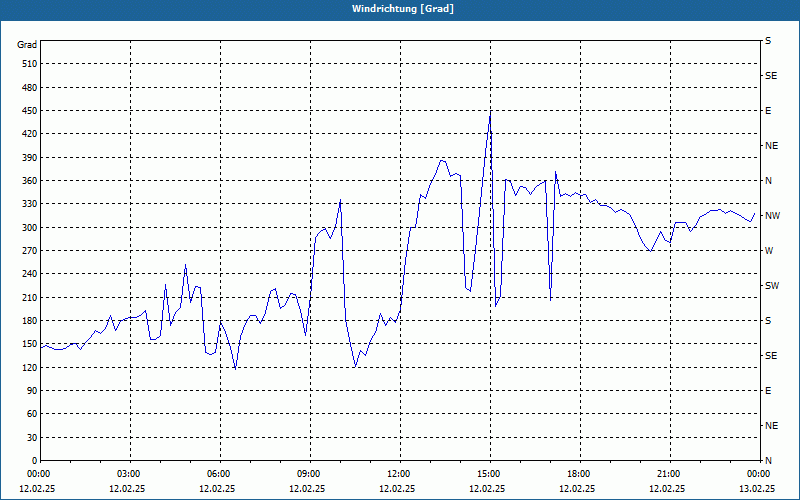The image size is (800, 500).
Task: Select the 360 axis value
Action: coord(29,181)
